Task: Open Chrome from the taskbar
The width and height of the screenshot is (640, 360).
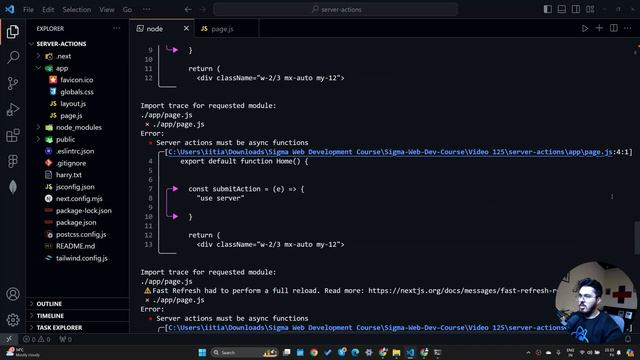Action: [313, 352]
